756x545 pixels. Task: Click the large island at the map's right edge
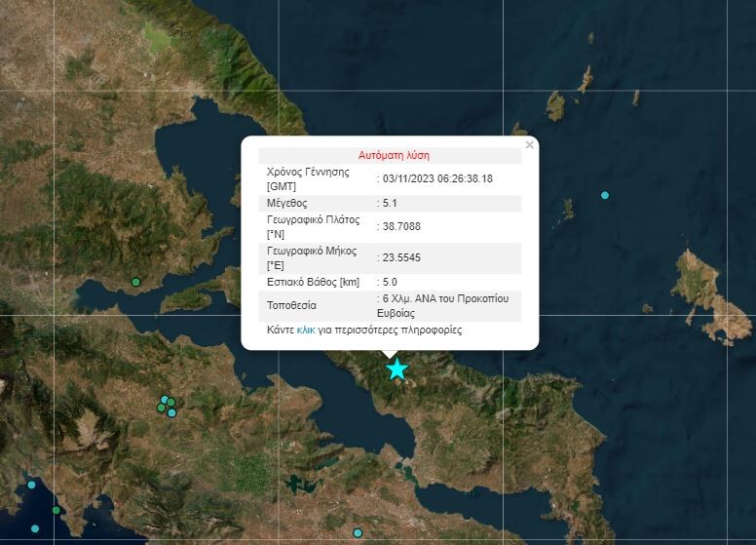[706, 291]
